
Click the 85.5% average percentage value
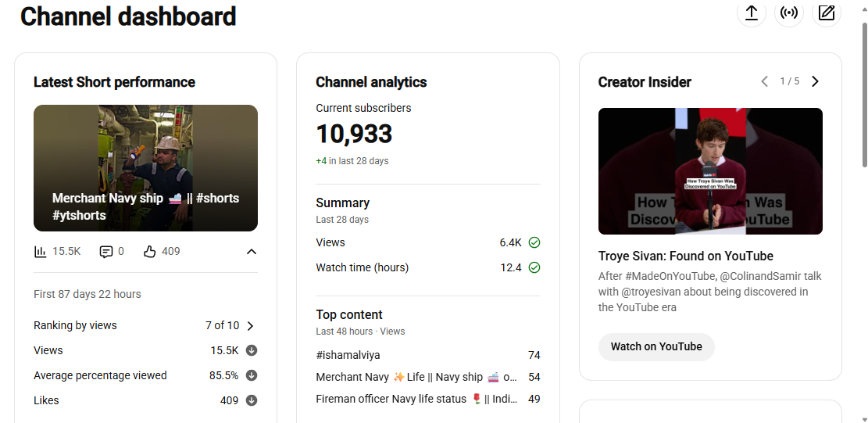(223, 375)
